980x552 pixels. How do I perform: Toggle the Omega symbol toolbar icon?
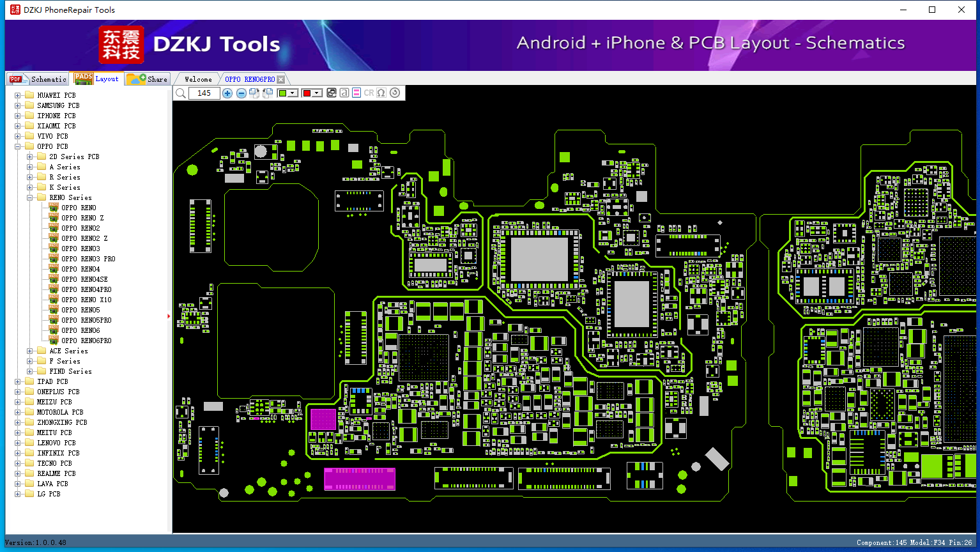381,93
